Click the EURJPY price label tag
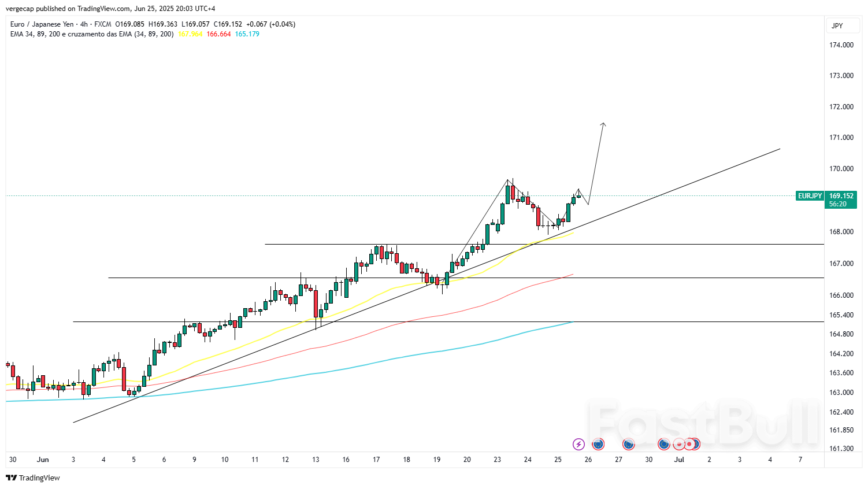The image size is (868, 488). click(x=810, y=196)
